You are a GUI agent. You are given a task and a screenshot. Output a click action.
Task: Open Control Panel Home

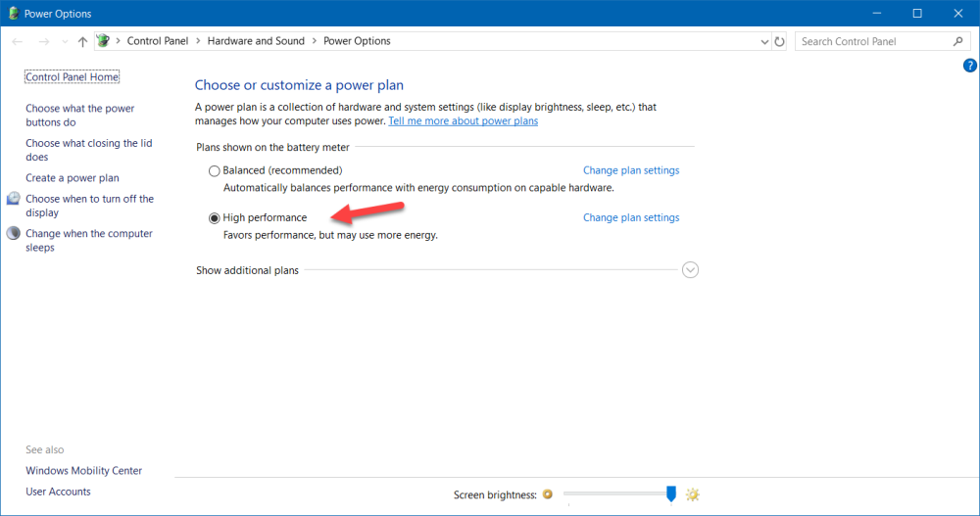pos(72,76)
